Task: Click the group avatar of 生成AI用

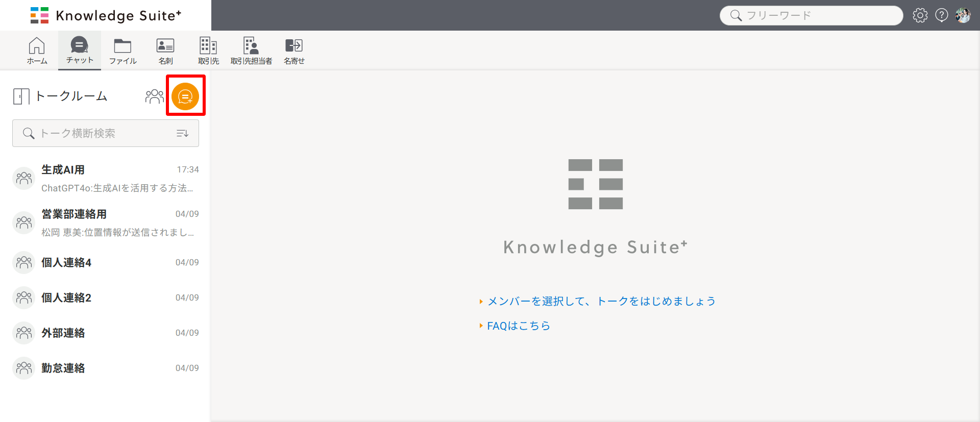Action: (24, 179)
